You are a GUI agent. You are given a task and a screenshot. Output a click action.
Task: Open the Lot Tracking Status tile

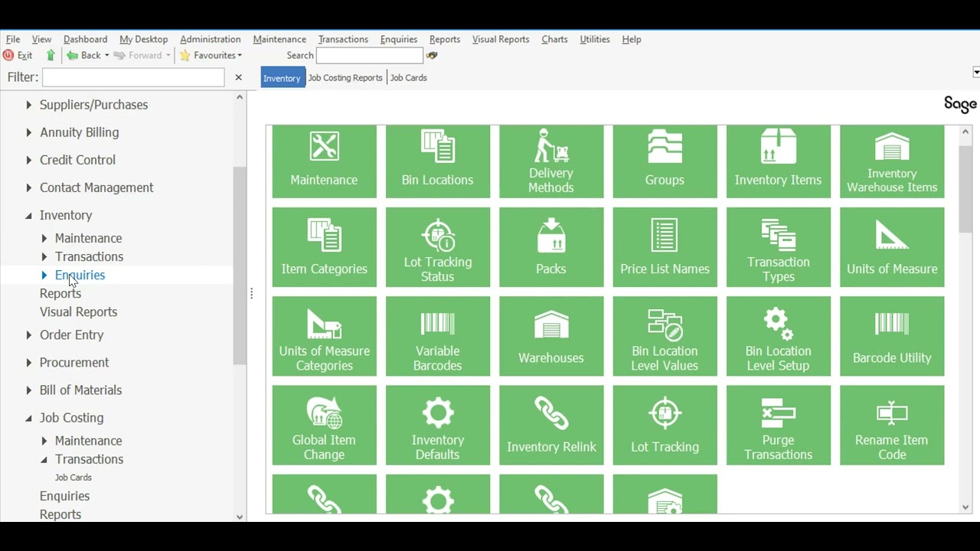click(437, 247)
